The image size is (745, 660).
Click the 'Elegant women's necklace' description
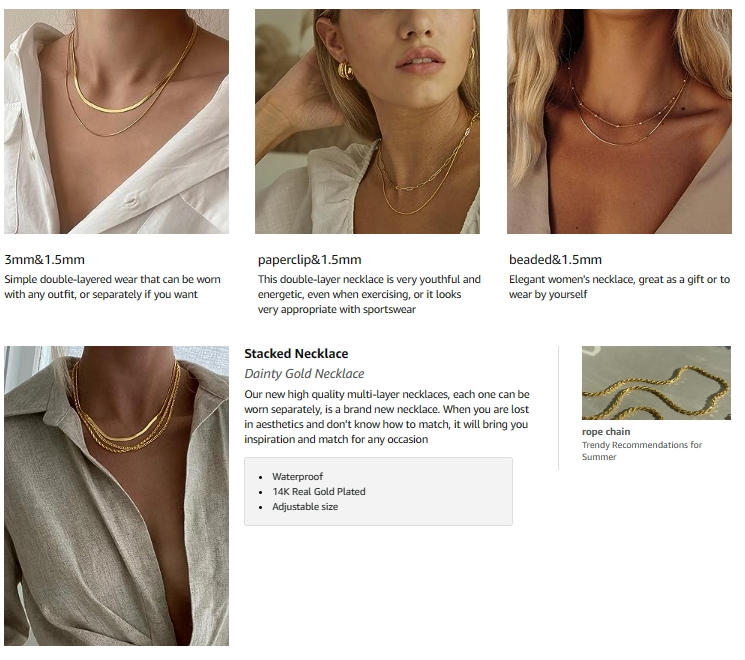(x=620, y=287)
